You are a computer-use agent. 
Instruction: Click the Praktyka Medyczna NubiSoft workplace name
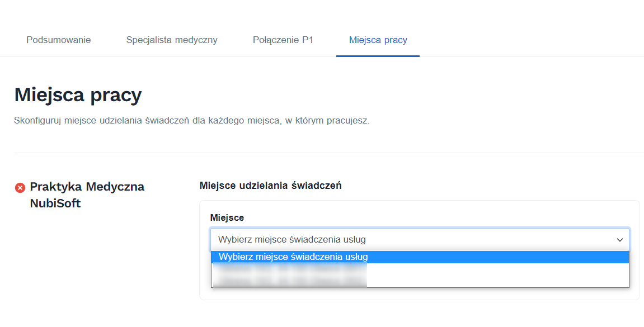click(87, 195)
